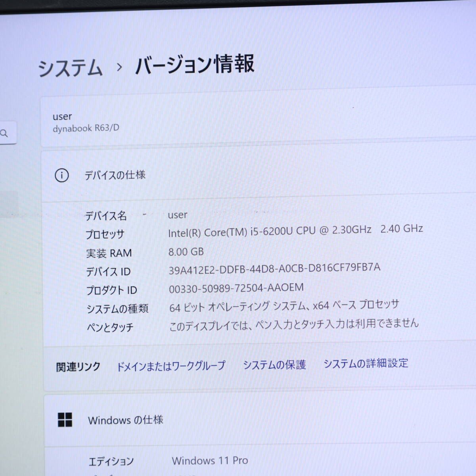Select the バージョン情報 page title
This screenshot has height=476, width=476.
[195, 64]
